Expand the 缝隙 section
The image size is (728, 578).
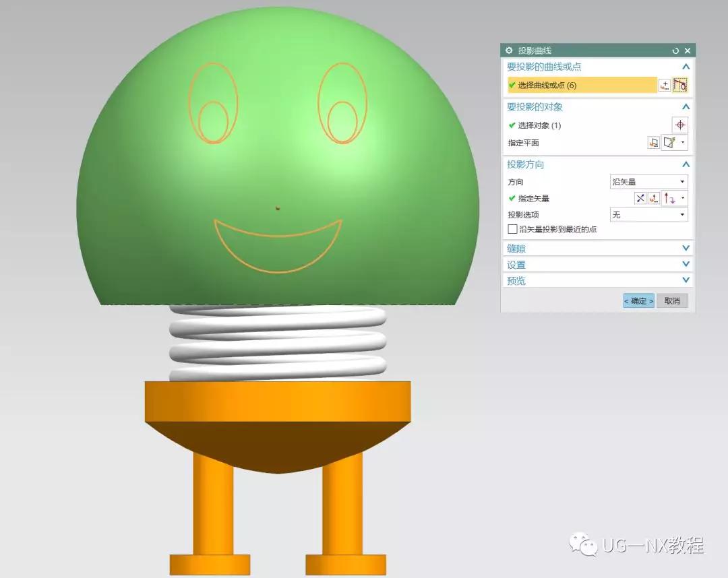(686, 248)
